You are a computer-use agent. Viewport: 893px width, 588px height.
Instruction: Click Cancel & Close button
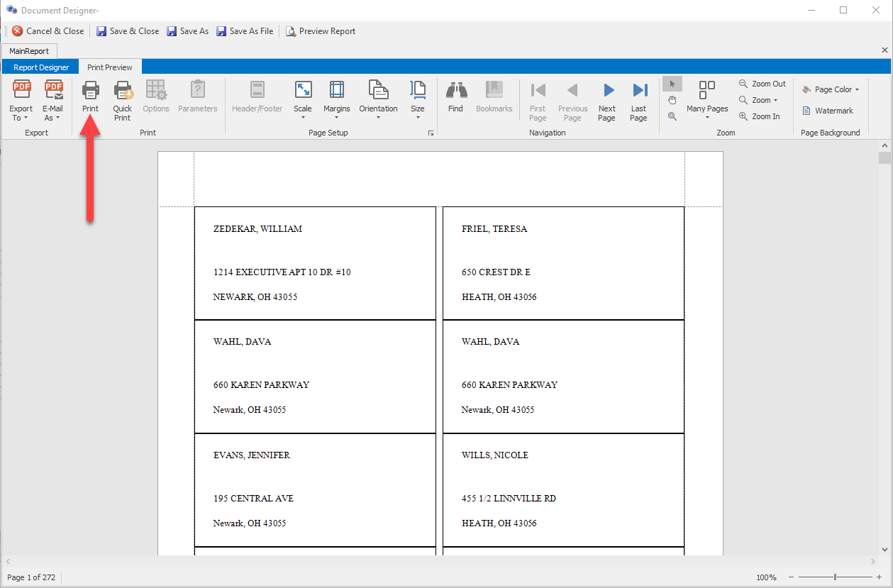coord(48,31)
